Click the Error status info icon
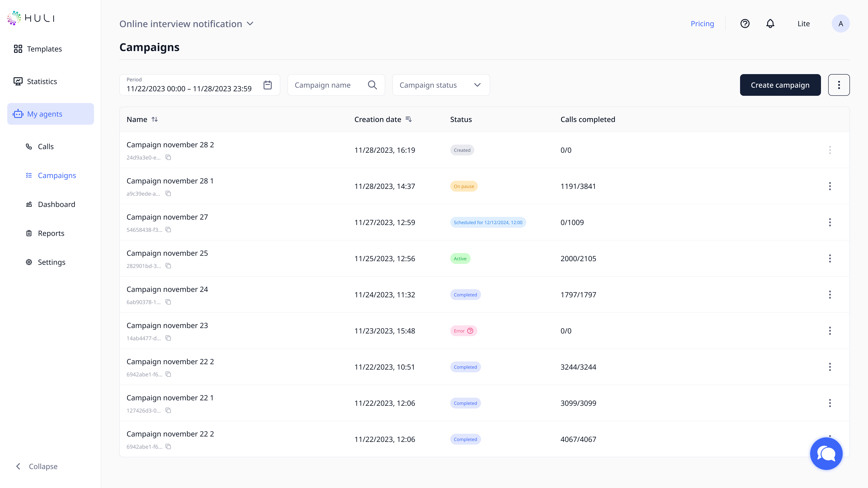The height and width of the screenshot is (488, 868). [x=470, y=331]
